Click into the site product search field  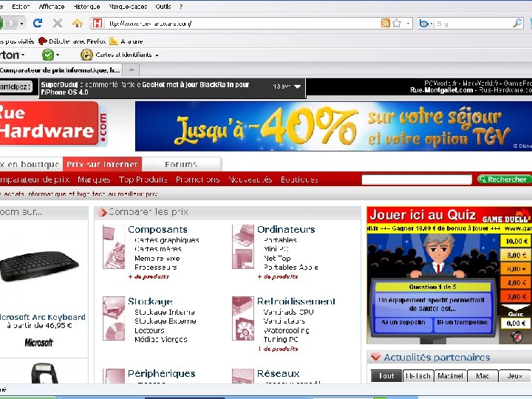417,180
